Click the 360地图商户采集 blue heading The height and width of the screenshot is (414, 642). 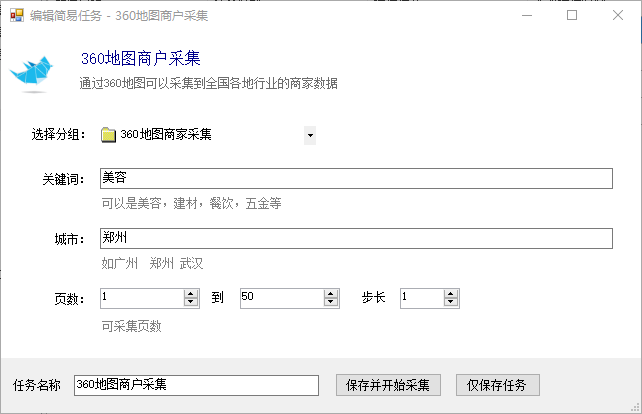140,59
